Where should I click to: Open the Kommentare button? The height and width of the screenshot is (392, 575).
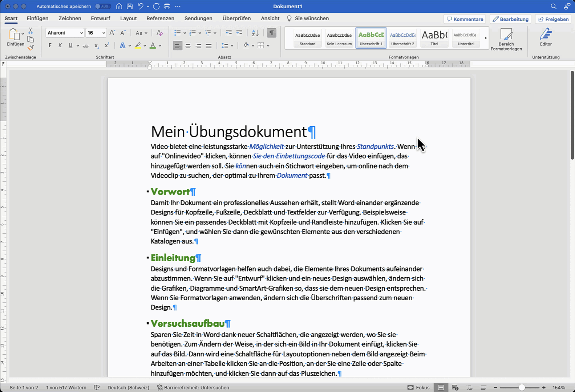click(465, 19)
